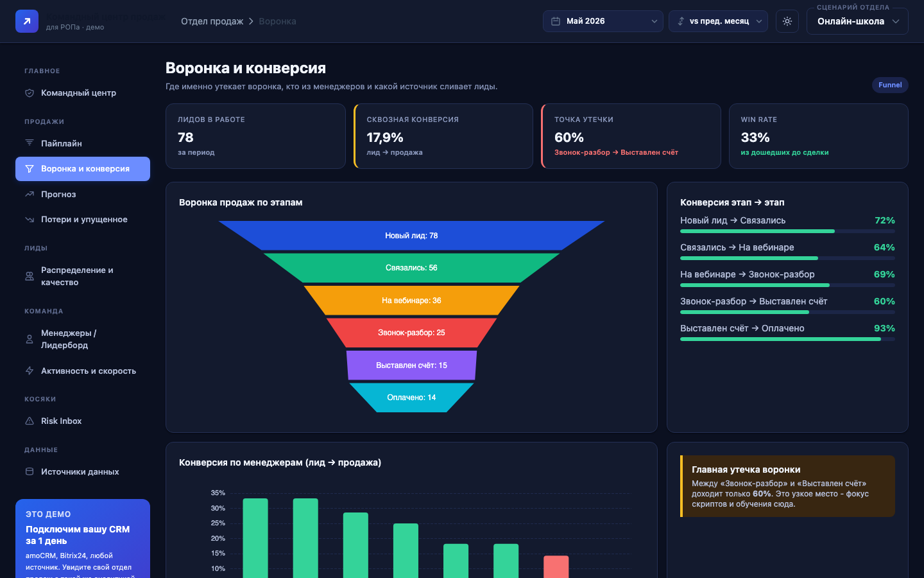
Task: Go to the Пайплайн page
Action: click(x=83, y=143)
